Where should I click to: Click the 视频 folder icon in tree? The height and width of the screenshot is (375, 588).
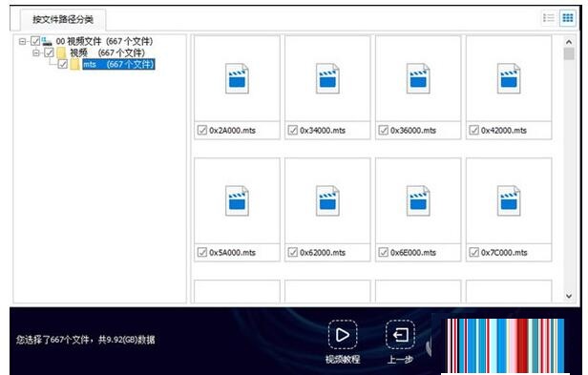pyautogui.click(x=61, y=52)
